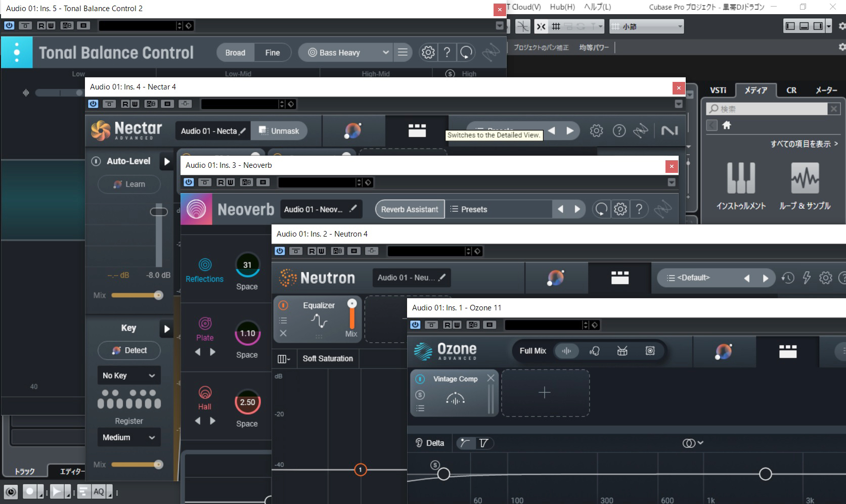
Task: Click Detect key button
Action: click(x=129, y=350)
